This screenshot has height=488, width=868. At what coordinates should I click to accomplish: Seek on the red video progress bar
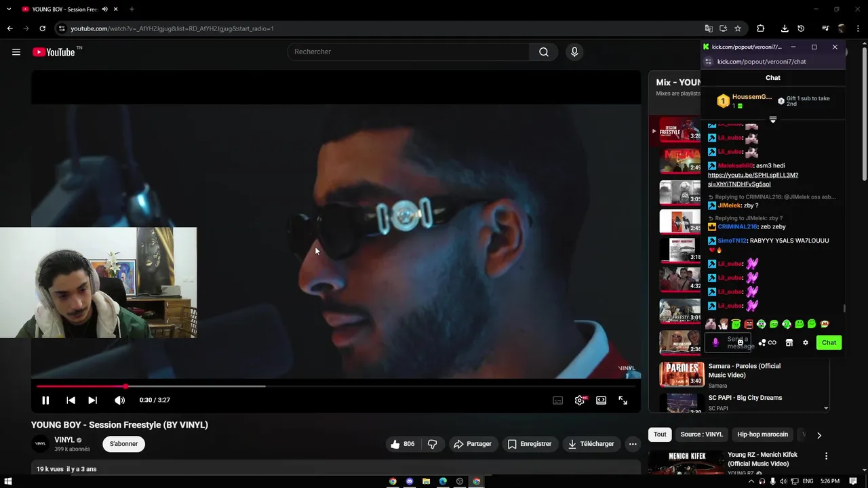[336, 386]
